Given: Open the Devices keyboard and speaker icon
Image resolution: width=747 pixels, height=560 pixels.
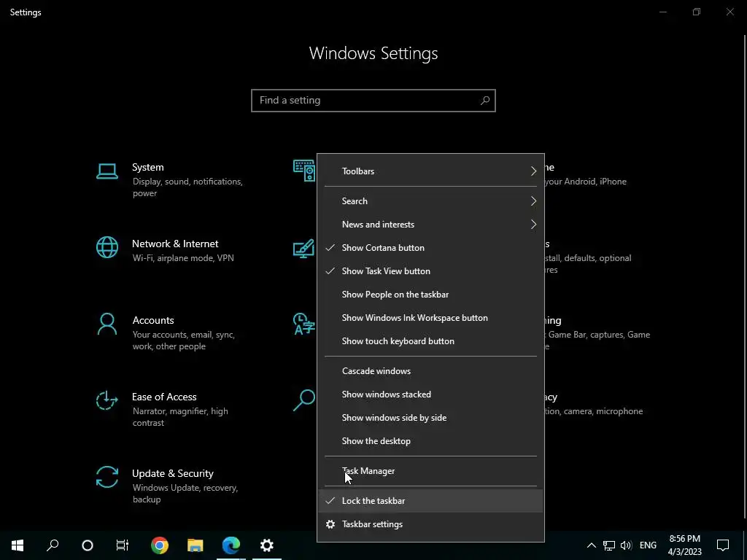Looking at the screenshot, I should pos(304,171).
